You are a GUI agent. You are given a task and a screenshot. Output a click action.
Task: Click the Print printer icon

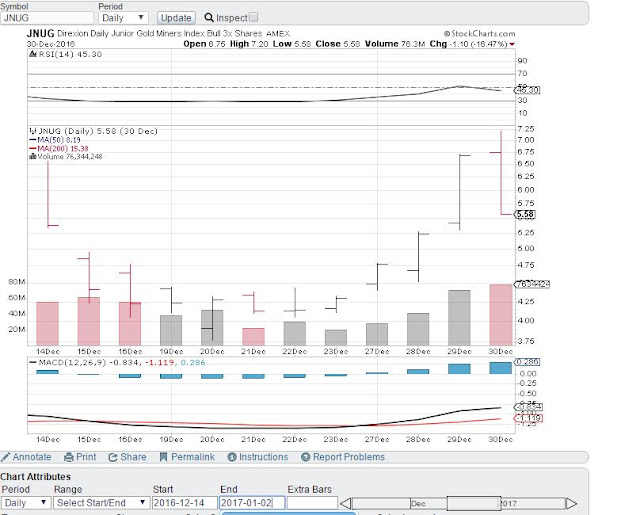(69, 457)
